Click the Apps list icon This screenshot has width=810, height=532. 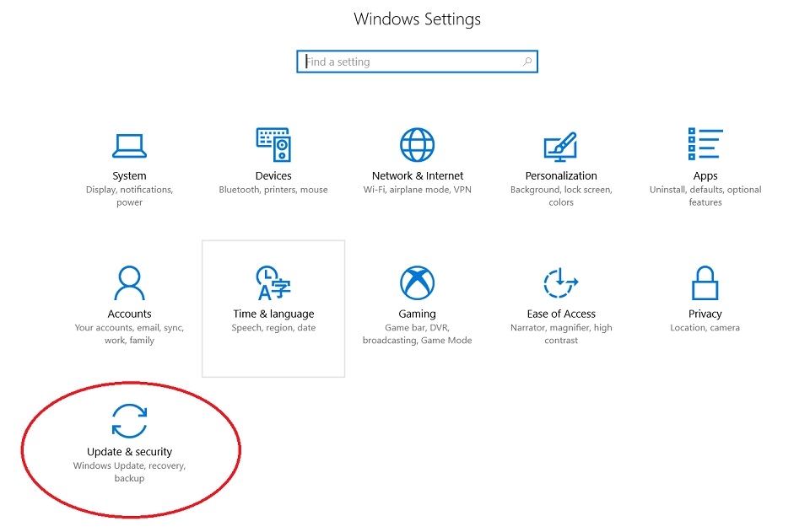(705, 142)
